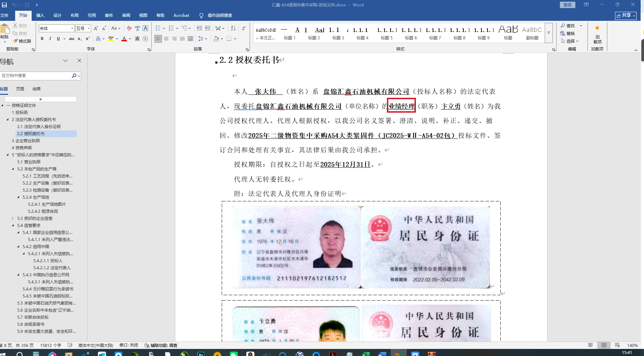This screenshot has height=356, width=644.
Task: Apply a numbered list
Action: click(x=171, y=28)
